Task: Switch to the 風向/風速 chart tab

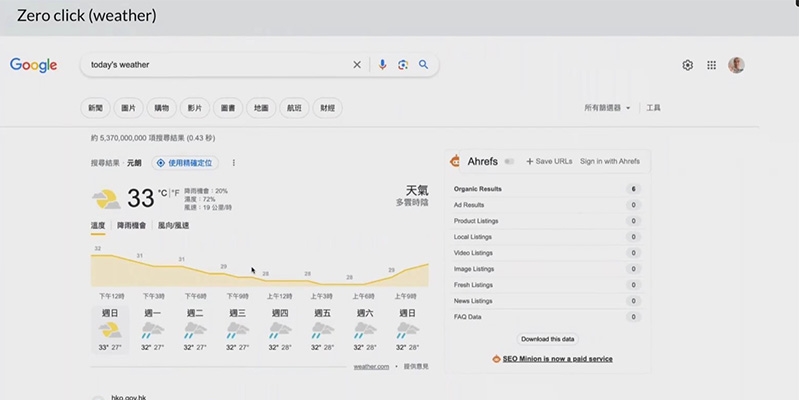Action: (173, 226)
